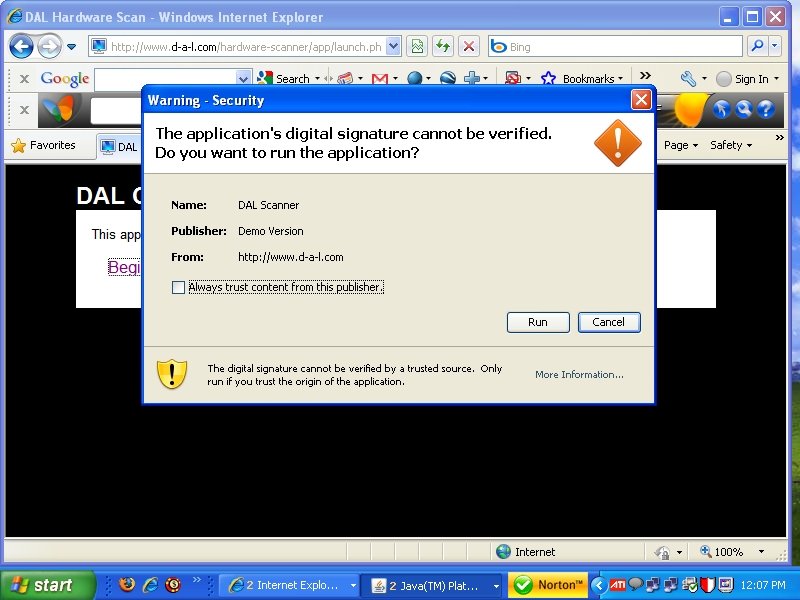
Task: Click the MSN toolbar blue pointer icon
Action: tap(721, 109)
